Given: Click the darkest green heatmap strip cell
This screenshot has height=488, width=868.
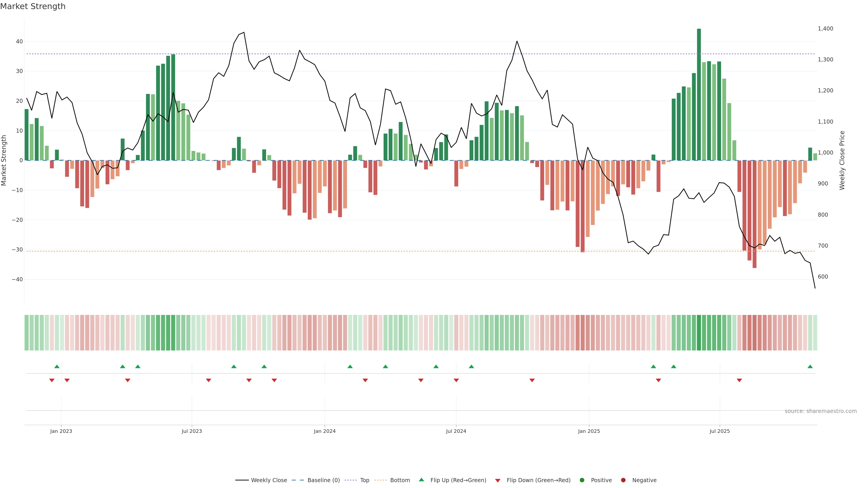Looking at the screenshot, I should pyautogui.click(x=699, y=332).
